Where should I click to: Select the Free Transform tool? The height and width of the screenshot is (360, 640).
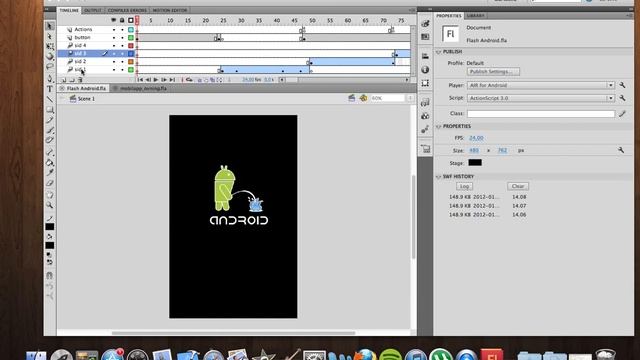click(x=50, y=47)
